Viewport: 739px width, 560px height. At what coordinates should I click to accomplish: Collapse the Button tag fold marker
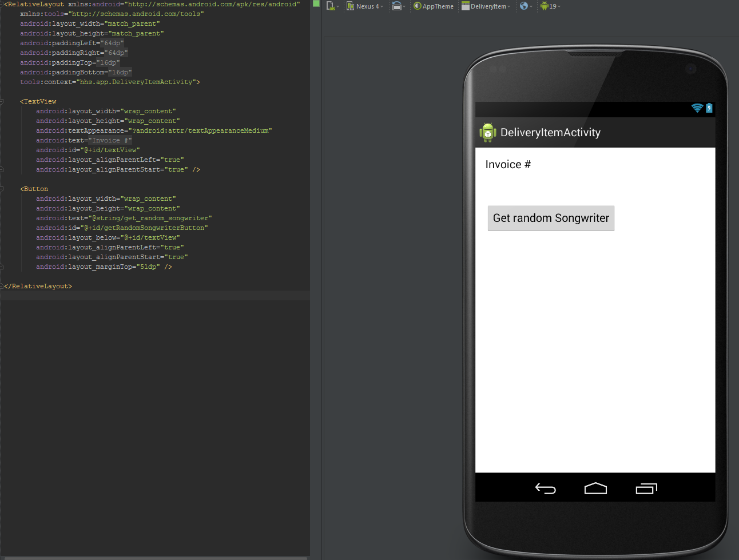2,189
